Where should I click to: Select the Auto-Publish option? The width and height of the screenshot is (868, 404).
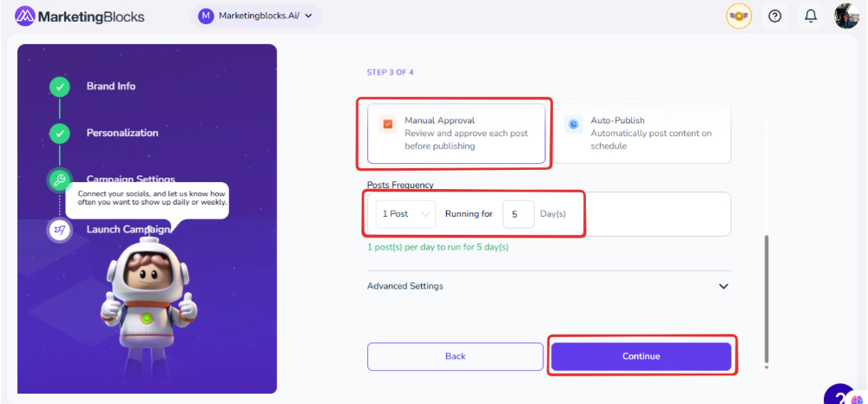[642, 134]
